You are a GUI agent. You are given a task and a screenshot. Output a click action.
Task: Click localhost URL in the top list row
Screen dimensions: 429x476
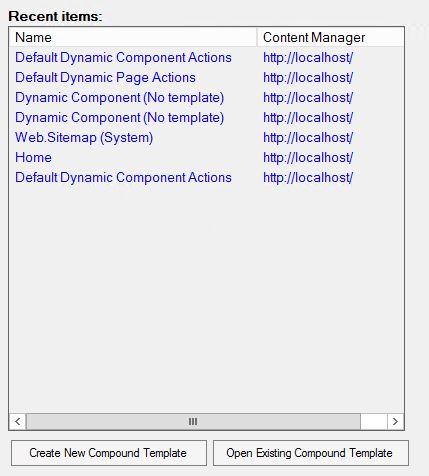click(x=308, y=58)
